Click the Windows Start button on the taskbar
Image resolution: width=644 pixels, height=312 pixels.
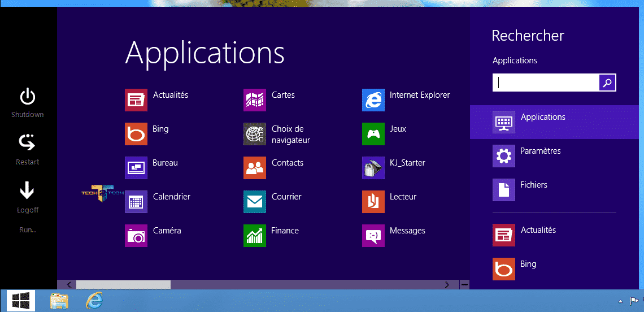point(20,301)
